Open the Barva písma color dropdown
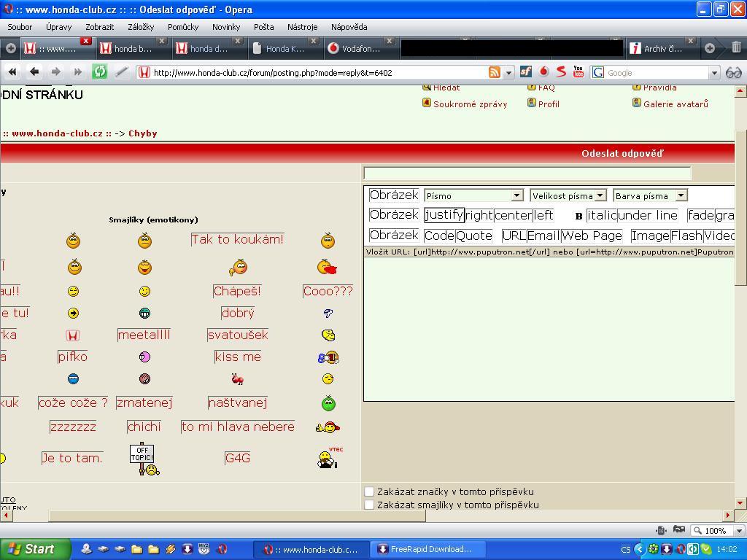Screen dimensions: 747x560 point(649,195)
